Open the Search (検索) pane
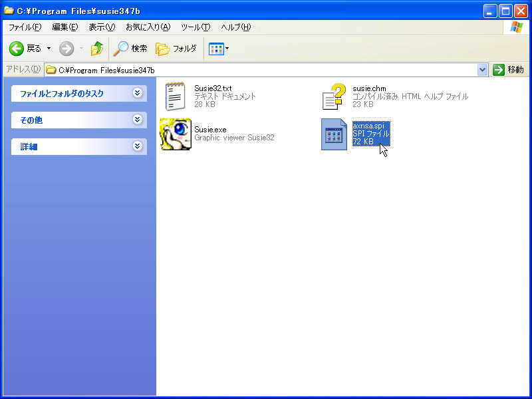 [x=130, y=49]
